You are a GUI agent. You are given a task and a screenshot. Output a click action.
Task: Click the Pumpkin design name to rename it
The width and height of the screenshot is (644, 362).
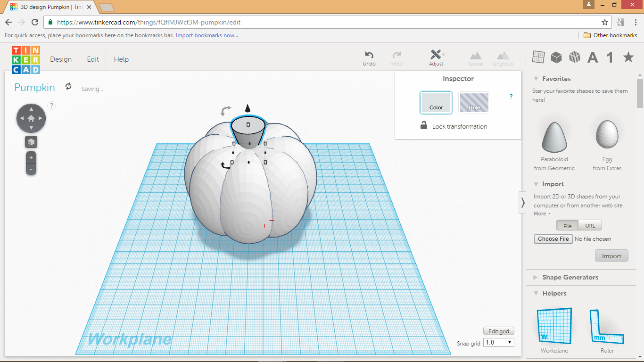[x=34, y=88]
